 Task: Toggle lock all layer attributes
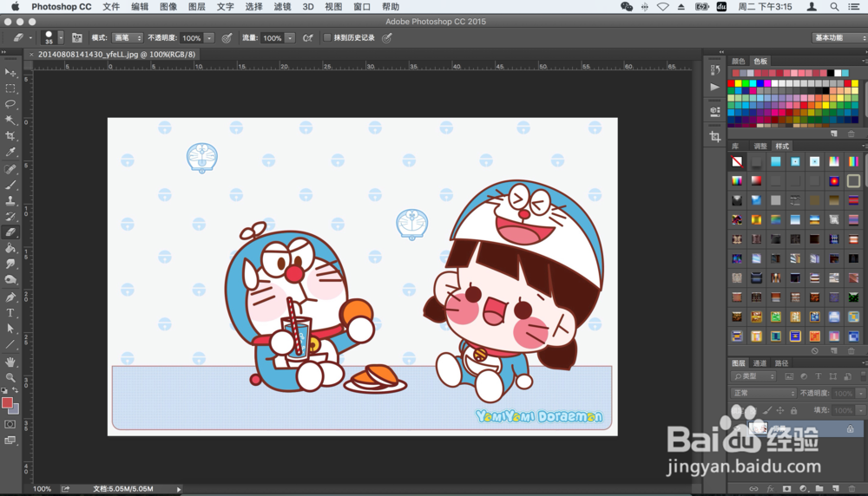click(794, 410)
